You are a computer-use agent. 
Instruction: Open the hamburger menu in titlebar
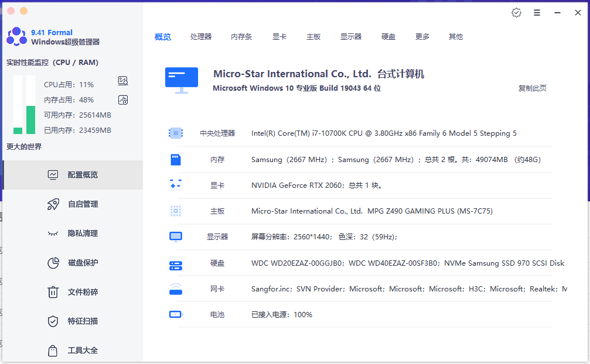point(537,12)
